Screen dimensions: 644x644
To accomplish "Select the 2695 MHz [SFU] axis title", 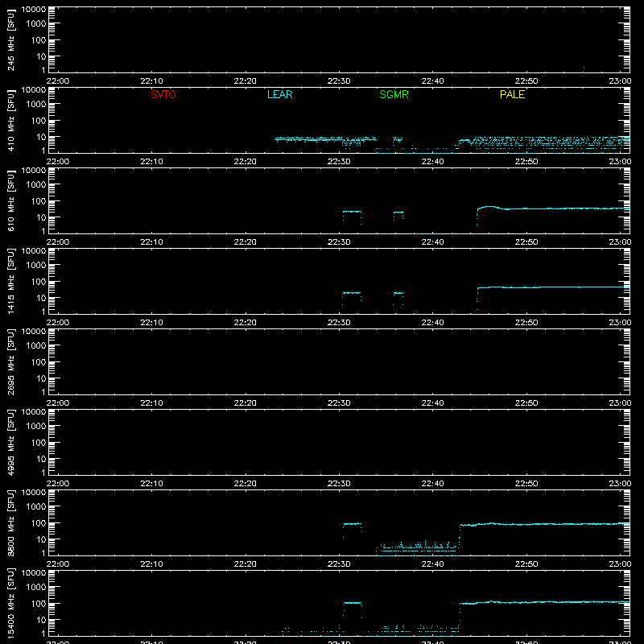I will pos(11,362).
